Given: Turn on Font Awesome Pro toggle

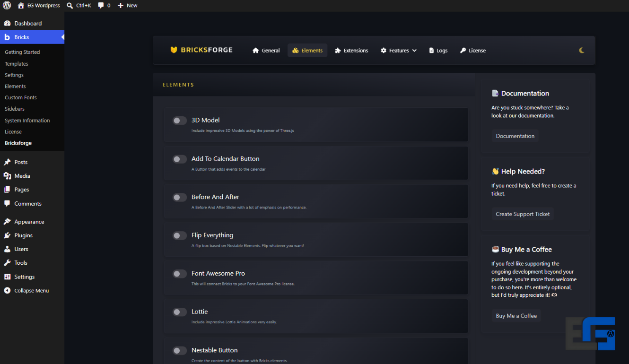Looking at the screenshot, I should click(x=179, y=274).
